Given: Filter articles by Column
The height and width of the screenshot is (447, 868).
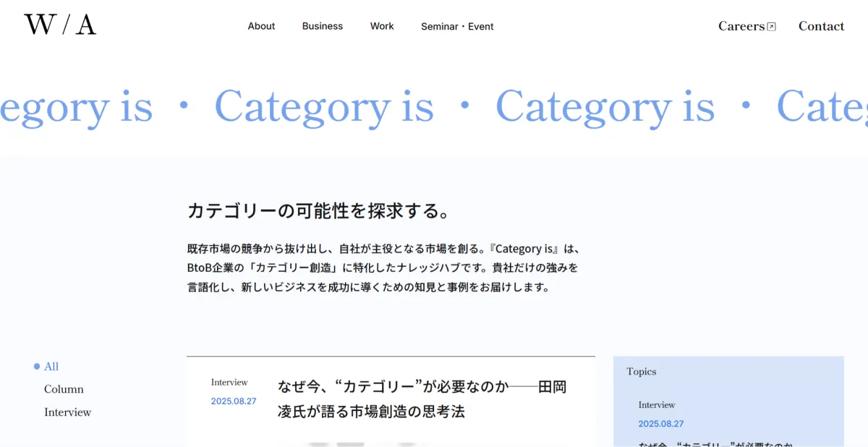Looking at the screenshot, I should [64, 389].
